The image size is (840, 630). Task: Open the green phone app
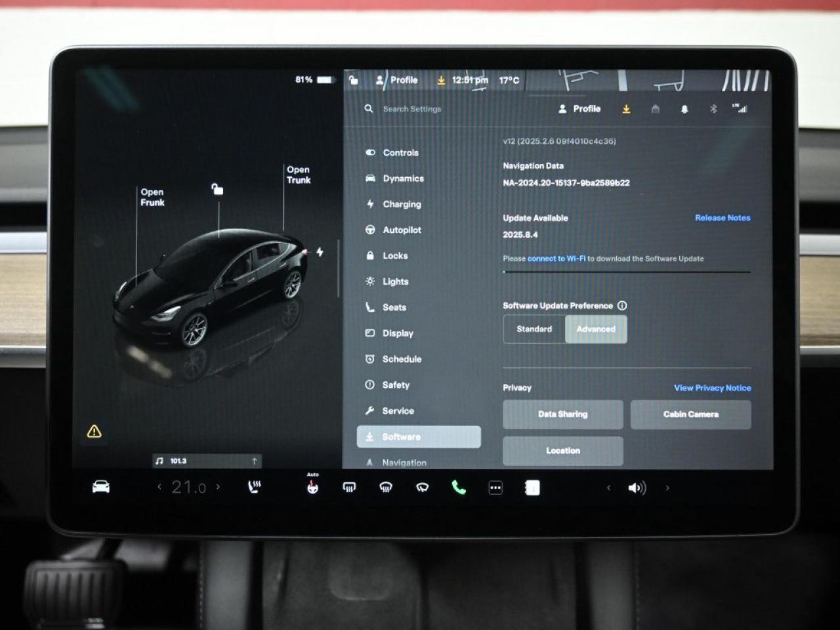click(x=459, y=487)
